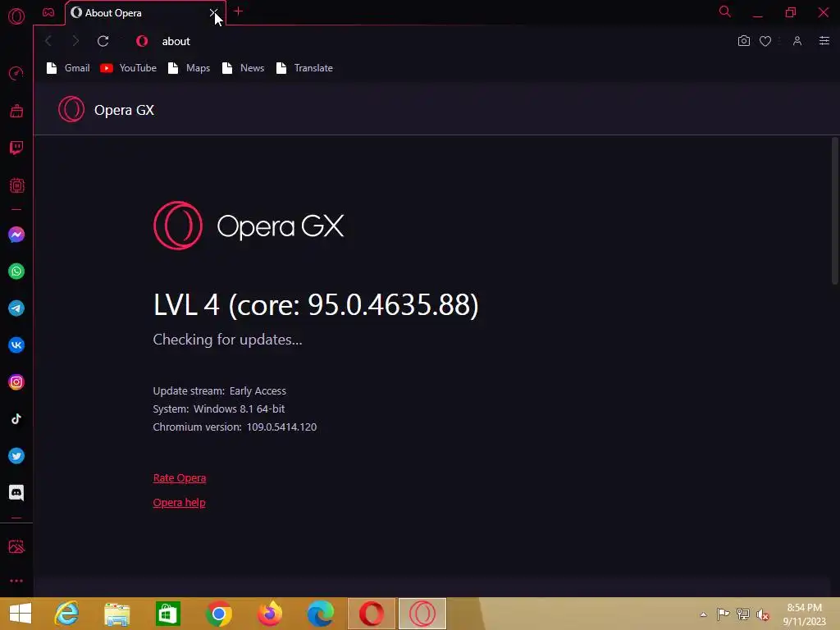Screen dimensions: 840x630
Task: Go forward to next page
Action: point(75,41)
